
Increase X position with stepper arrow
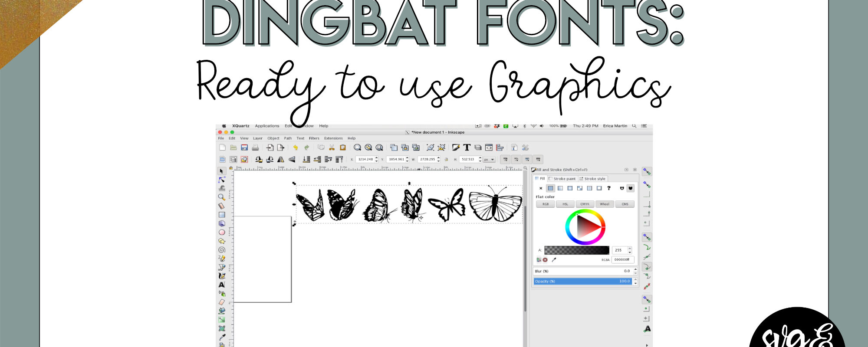pyautogui.click(x=377, y=157)
